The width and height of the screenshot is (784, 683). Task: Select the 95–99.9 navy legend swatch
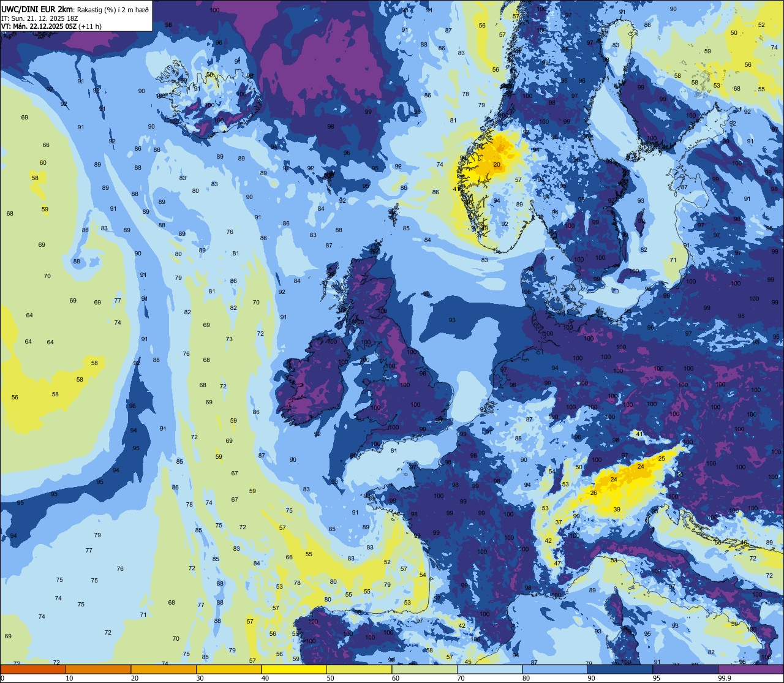685,669
